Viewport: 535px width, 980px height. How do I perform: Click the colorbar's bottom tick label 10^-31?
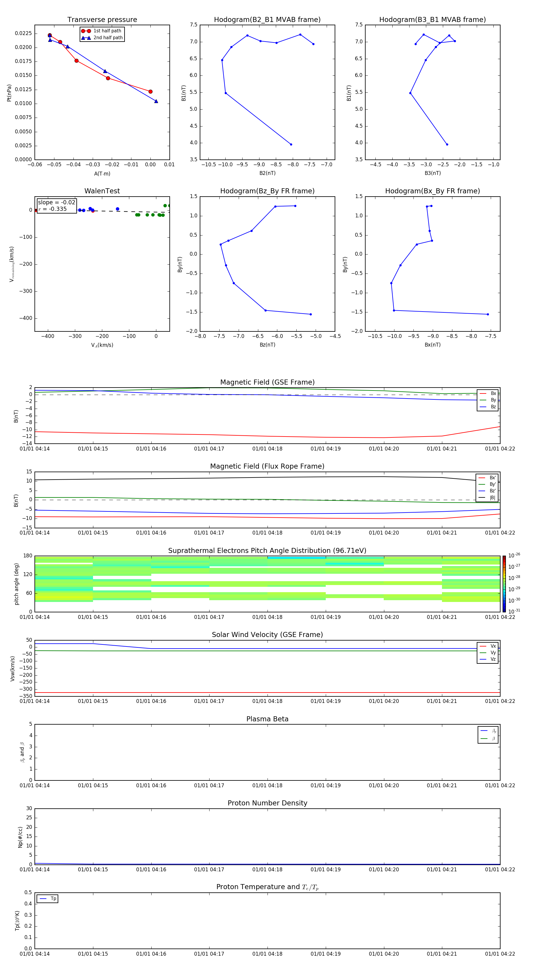[514, 611]
